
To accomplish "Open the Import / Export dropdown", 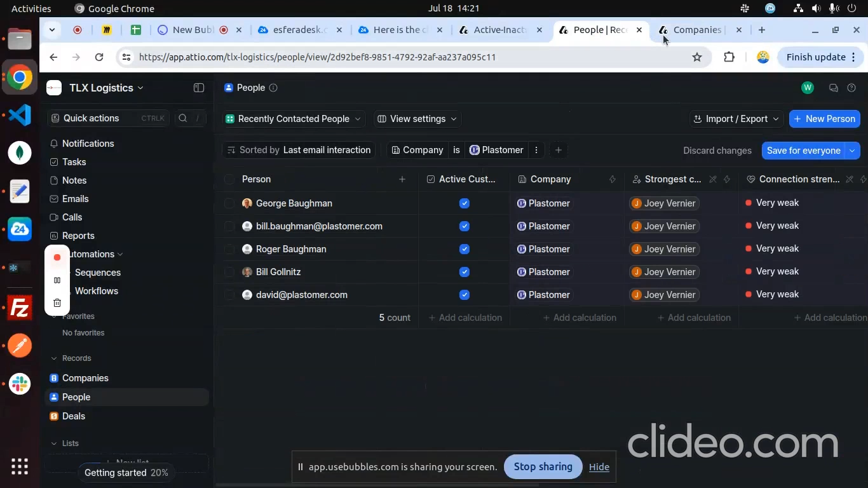I will pyautogui.click(x=736, y=119).
